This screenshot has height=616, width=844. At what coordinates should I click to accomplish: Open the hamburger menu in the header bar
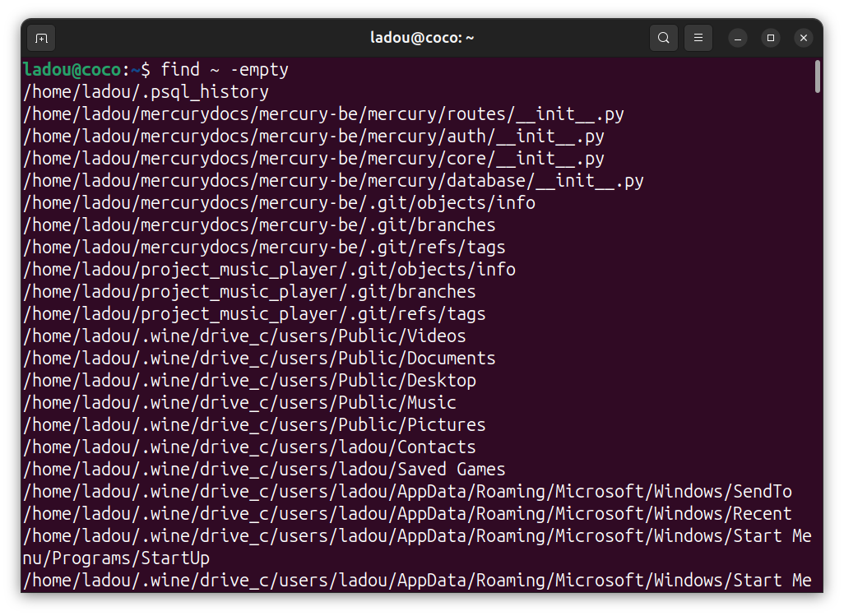[x=698, y=38]
